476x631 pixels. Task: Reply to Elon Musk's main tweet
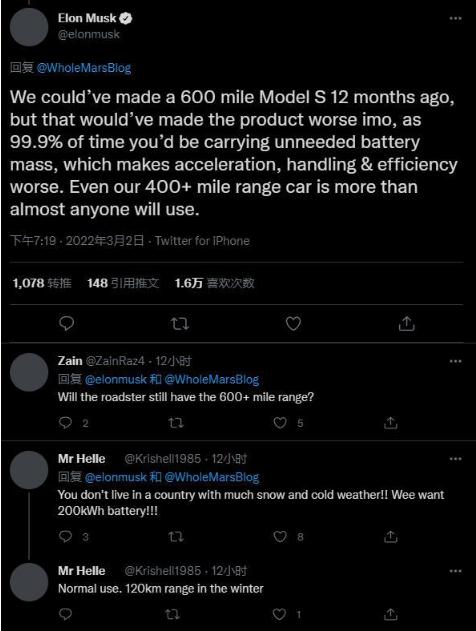coord(66,324)
